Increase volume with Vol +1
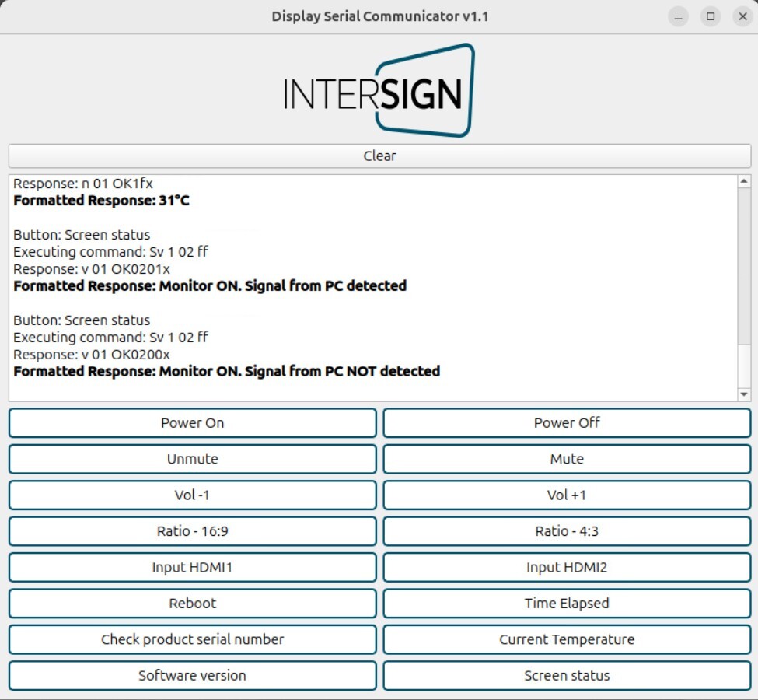 pyautogui.click(x=567, y=495)
